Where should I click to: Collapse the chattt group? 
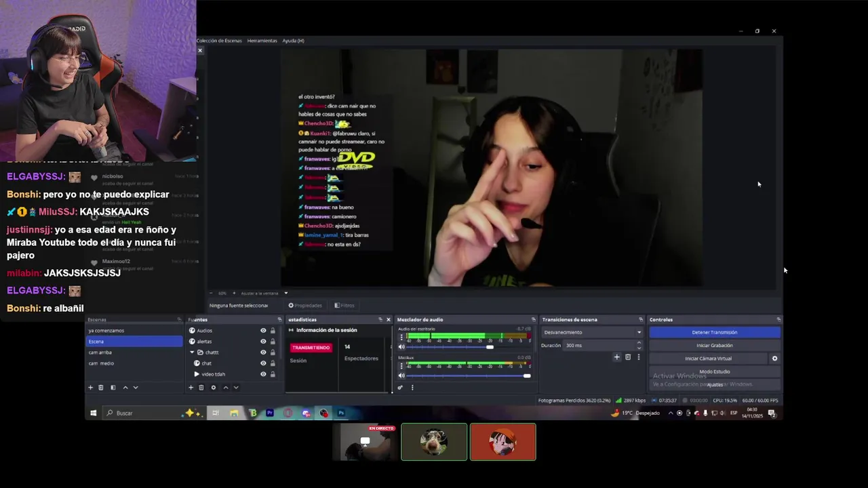[192, 352]
